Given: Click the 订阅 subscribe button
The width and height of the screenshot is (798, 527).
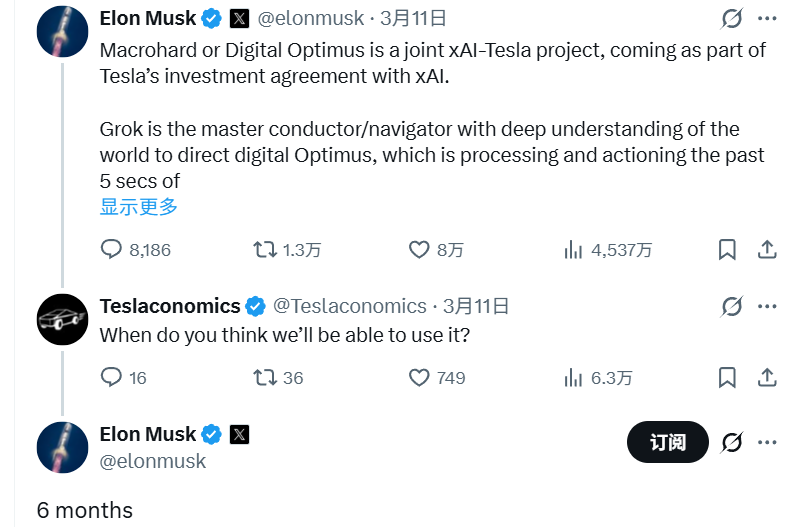Looking at the screenshot, I should [667, 442].
